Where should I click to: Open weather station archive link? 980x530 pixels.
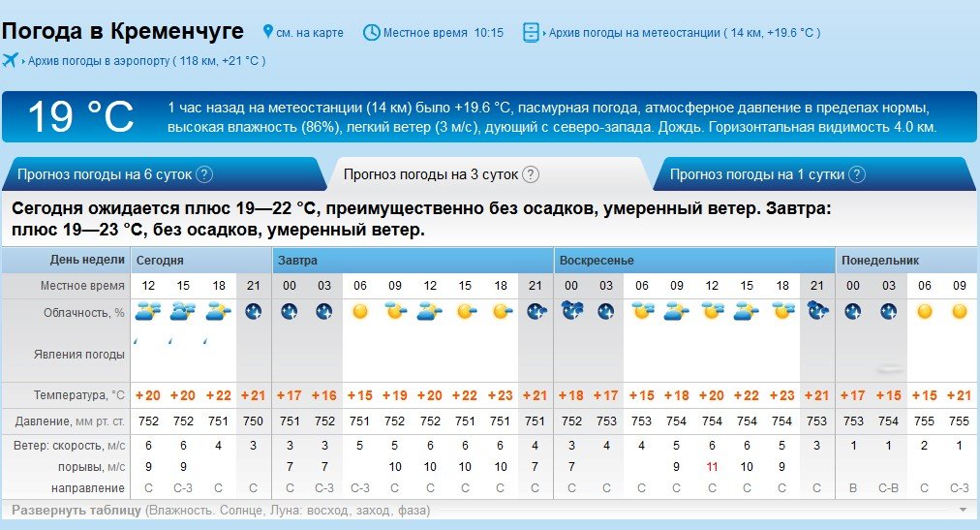coord(685,33)
